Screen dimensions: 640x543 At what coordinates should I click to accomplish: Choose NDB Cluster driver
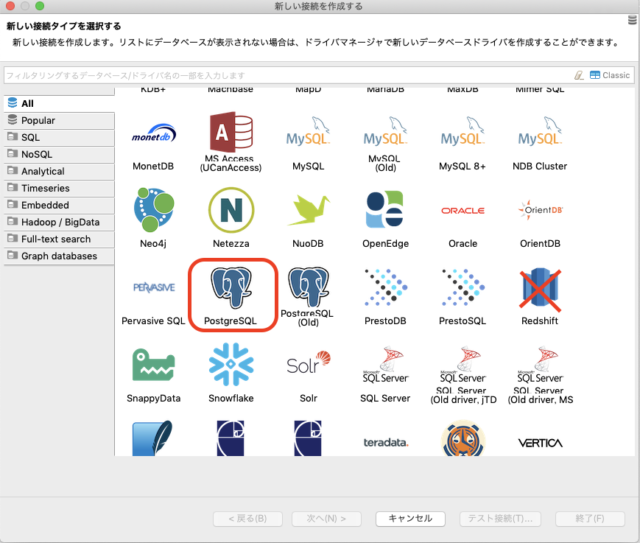(540, 132)
